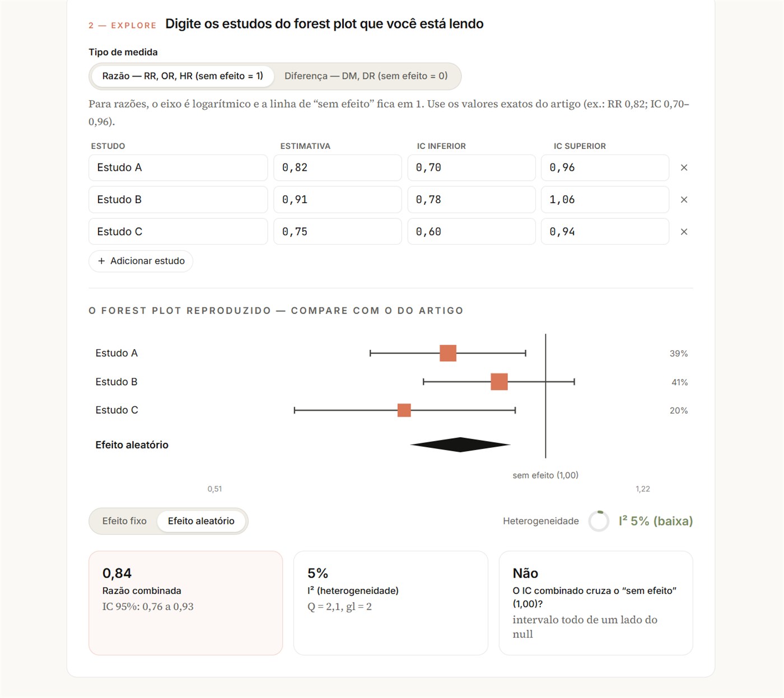Click the black pooled-effect diamond

[x=460, y=444]
